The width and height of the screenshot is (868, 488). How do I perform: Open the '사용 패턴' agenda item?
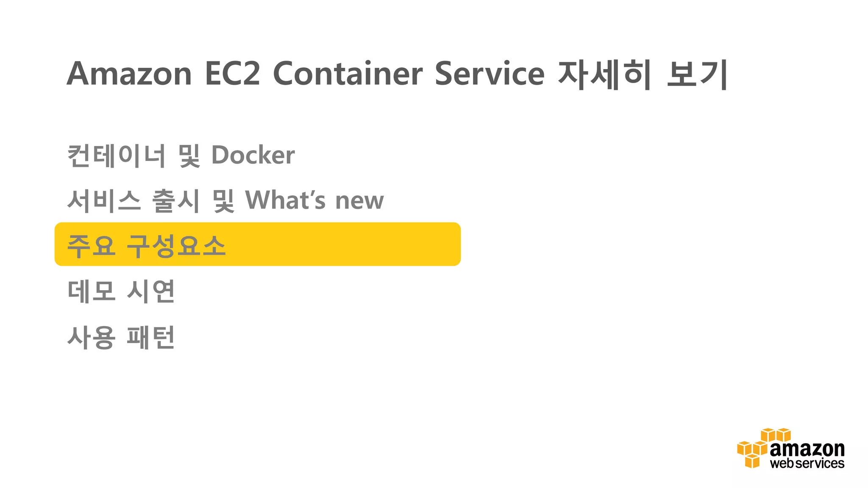[x=121, y=337]
